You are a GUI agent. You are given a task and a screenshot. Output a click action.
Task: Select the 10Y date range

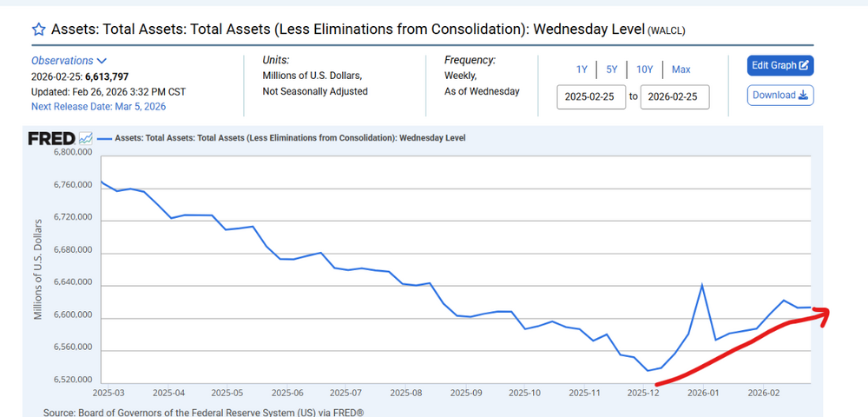coord(644,69)
